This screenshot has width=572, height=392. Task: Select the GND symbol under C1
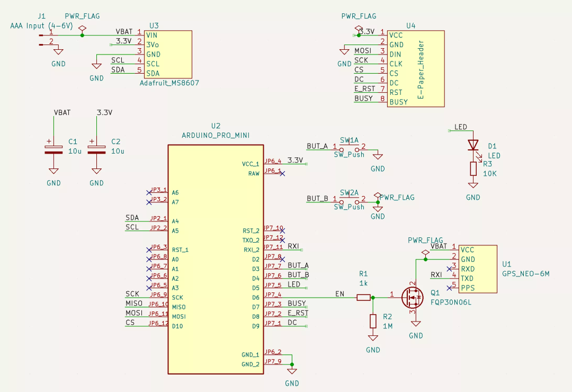point(53,171)
